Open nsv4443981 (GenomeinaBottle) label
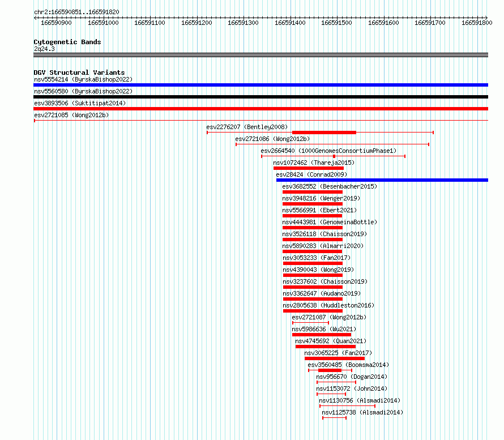This screenshot has height=440, width=504. pyautogui.click(x=330, y=222)
